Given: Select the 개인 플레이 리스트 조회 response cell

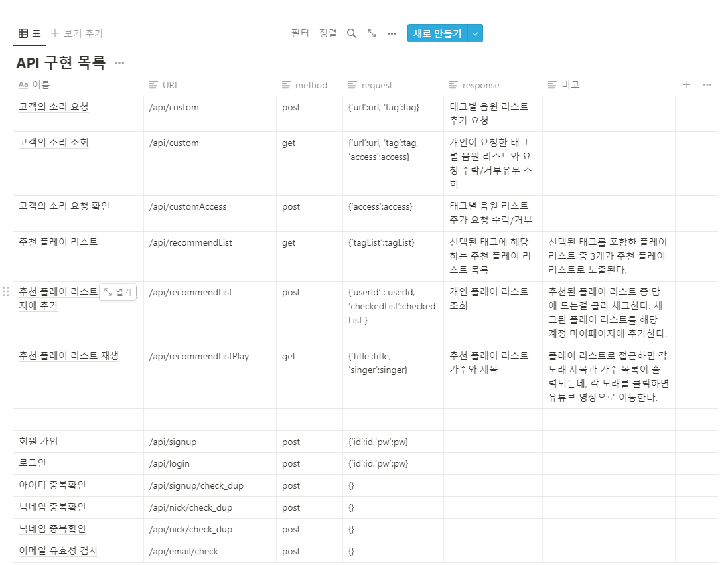Looking at the screenshot, I should [493, 313].
